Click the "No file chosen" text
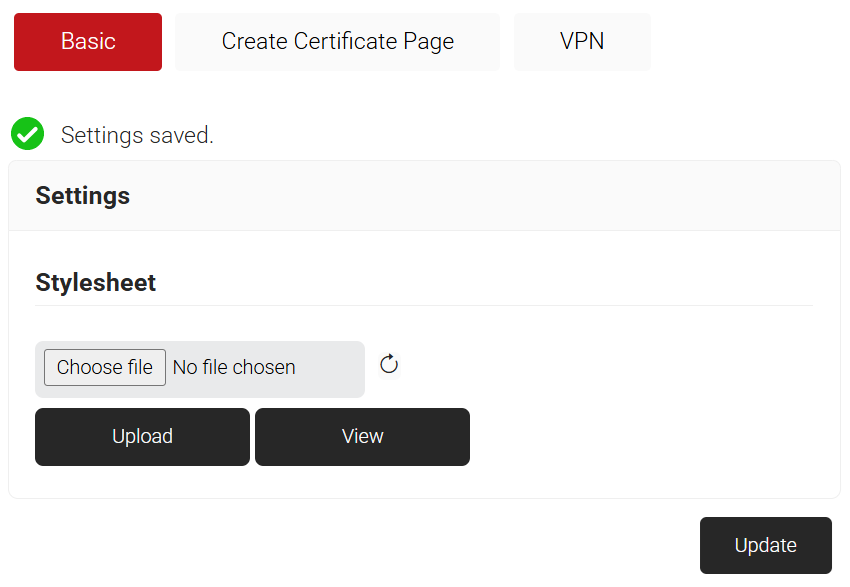 (234, 368)
